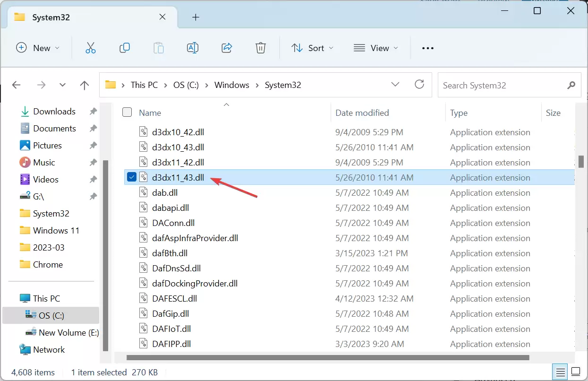
Task: Expand chevron before This PC in path
Action: (x=123, y=85)
